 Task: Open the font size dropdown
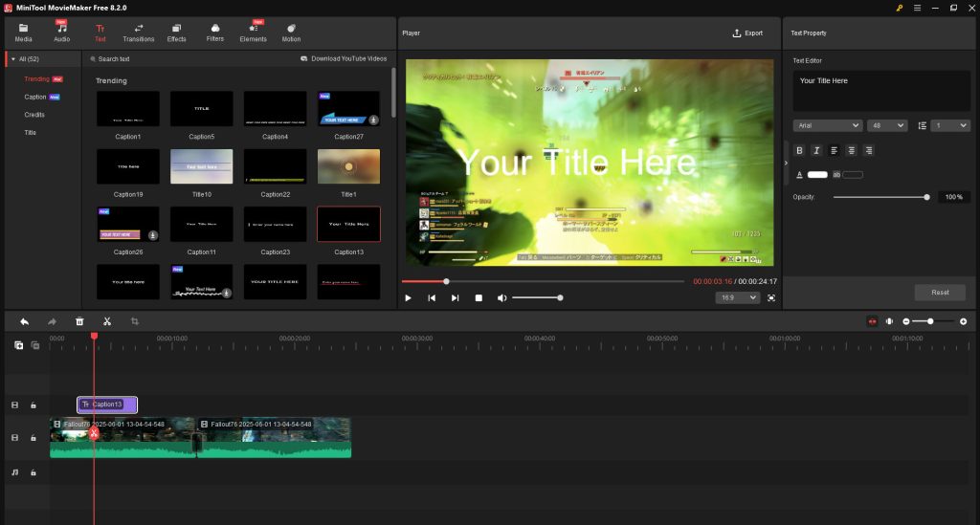(x=887, y=125)
